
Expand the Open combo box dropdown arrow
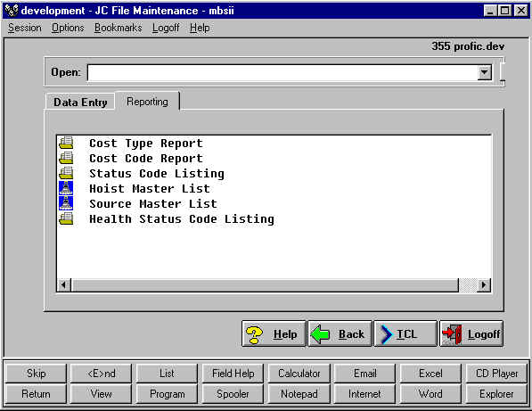pyautogui.click(x=485, y=72)
